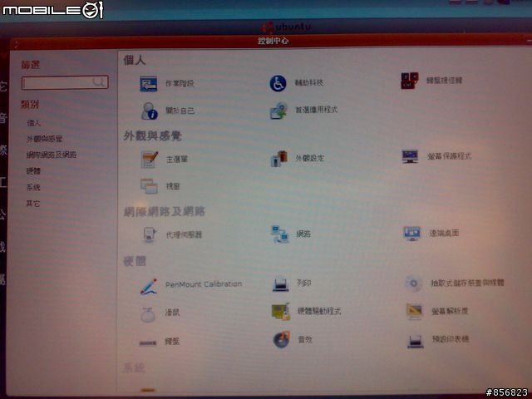Select 外觀與感覺 category in sidebar
The height and width of the screenshot is (399, 532).
(44, 139)
